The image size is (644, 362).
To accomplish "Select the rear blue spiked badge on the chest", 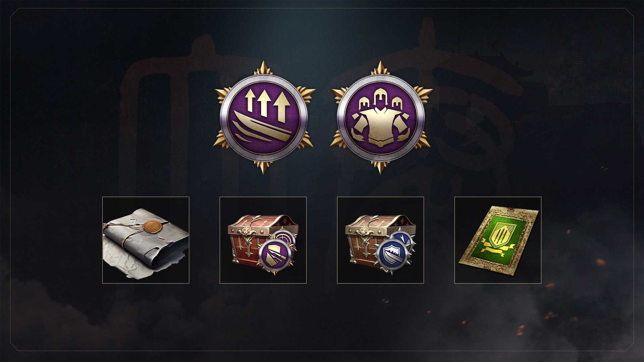I will click(404, 239).
